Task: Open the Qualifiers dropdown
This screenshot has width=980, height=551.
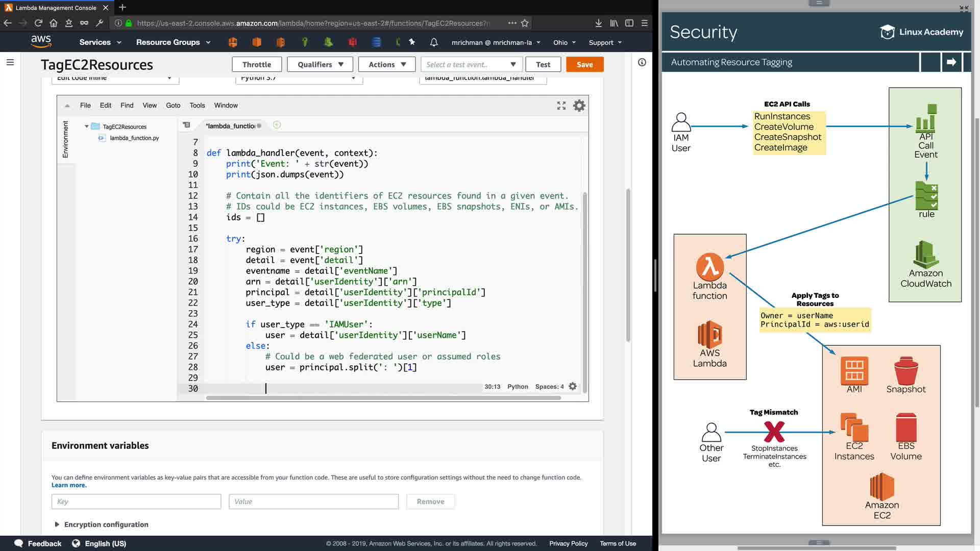Action: [x=321, y=64]
